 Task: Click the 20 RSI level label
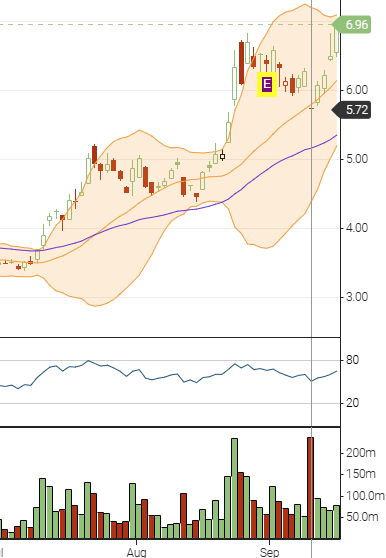(x=352, y=403)
